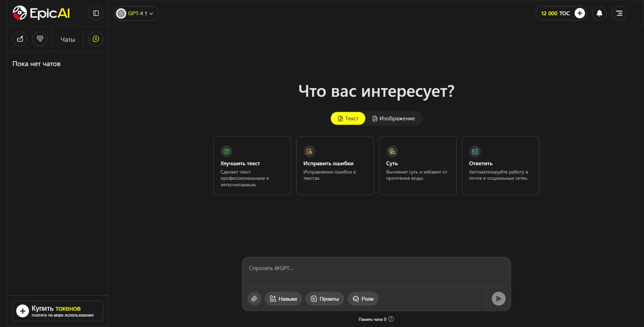Start a new chat with the yellow plus icon
Viewport: 644px width, 327px height.
95,39
